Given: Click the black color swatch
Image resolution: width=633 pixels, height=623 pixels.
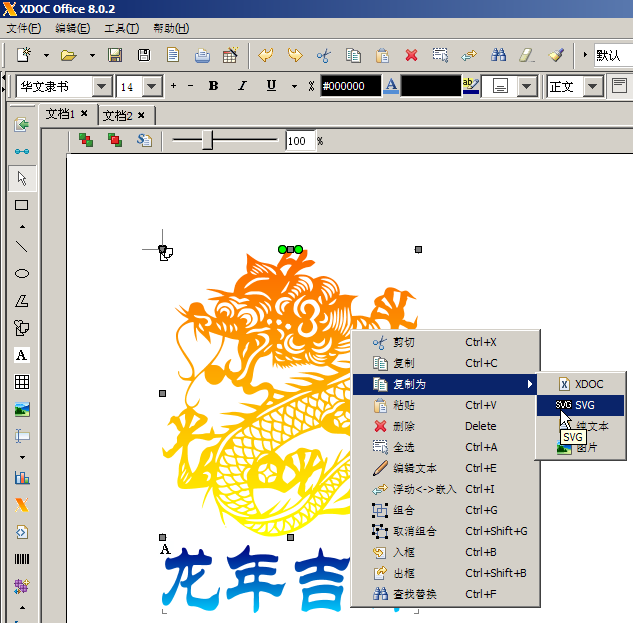Looking at the screenshot, I should point(431,86).
